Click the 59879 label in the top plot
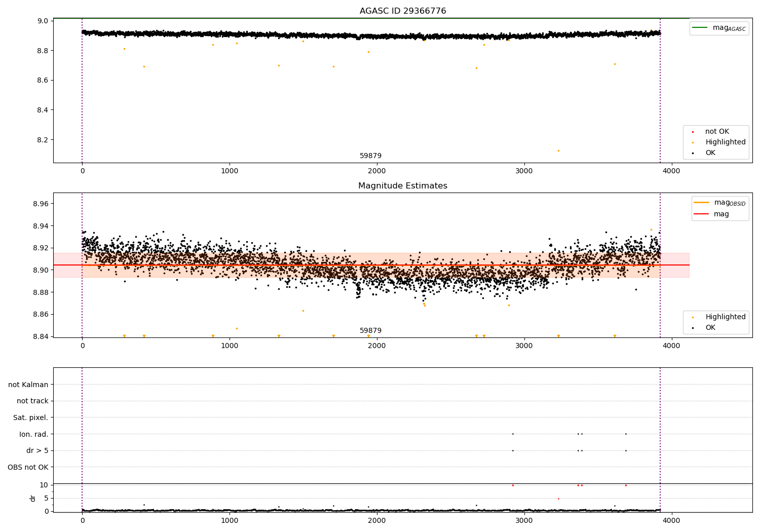The image size is (760, 532). pos(370,156)
